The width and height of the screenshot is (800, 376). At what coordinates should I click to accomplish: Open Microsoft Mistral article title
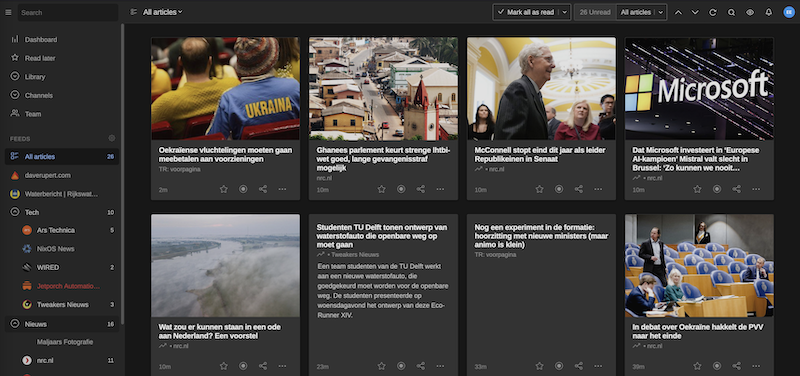click(696, 159)
